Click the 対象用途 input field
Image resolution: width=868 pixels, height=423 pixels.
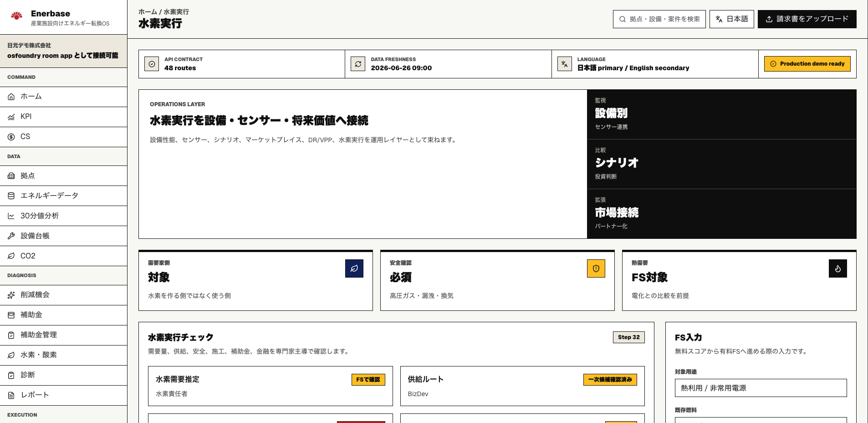click(761, 388)
